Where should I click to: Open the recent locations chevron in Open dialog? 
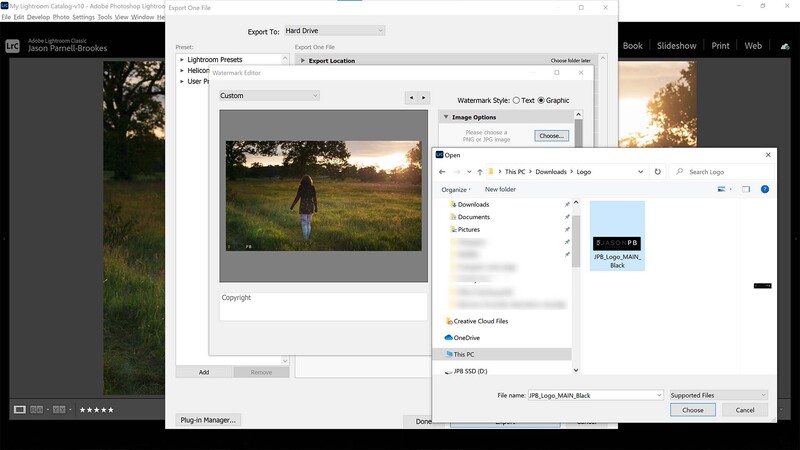pos(469,172)
